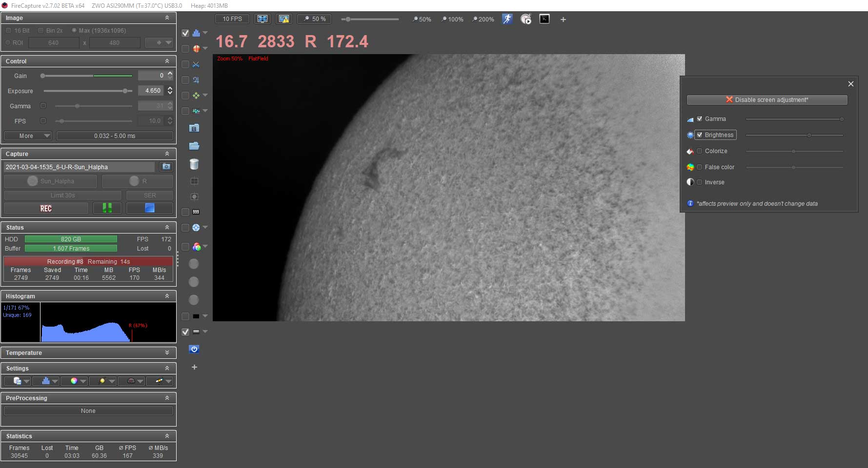Collapse the Capture panel
868x468 pixels.
click(x=167, y=154)
